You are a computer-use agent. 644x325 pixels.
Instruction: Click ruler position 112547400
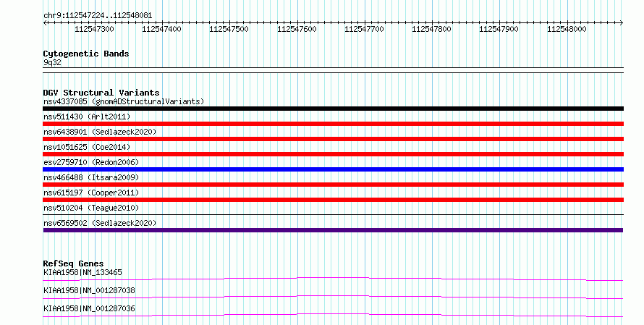[x=162, y=29]
